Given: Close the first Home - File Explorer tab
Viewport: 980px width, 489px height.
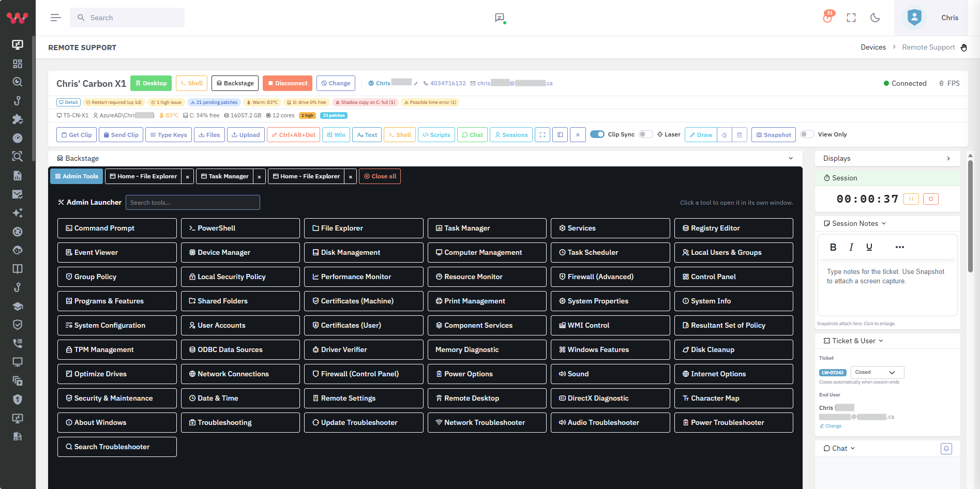Looking at the screenshot, I should pyautogui.click(x=188, y=177).
